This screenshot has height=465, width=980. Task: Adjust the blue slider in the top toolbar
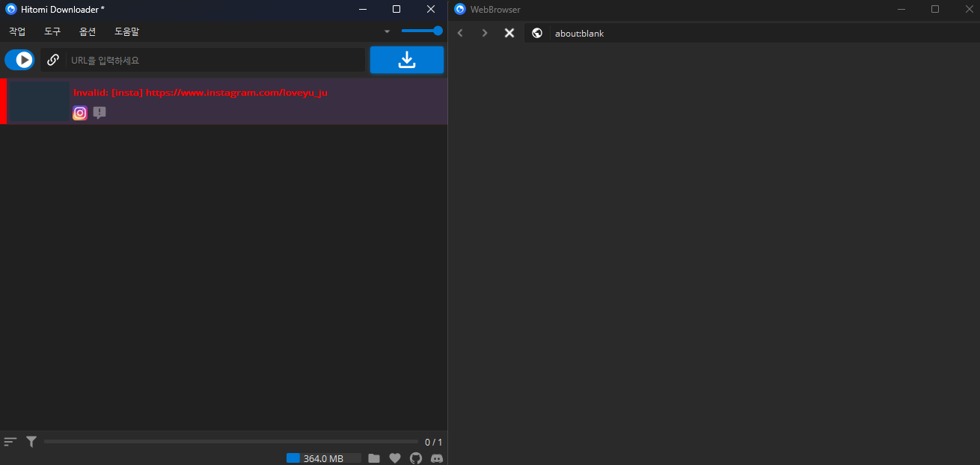(421, 31)
